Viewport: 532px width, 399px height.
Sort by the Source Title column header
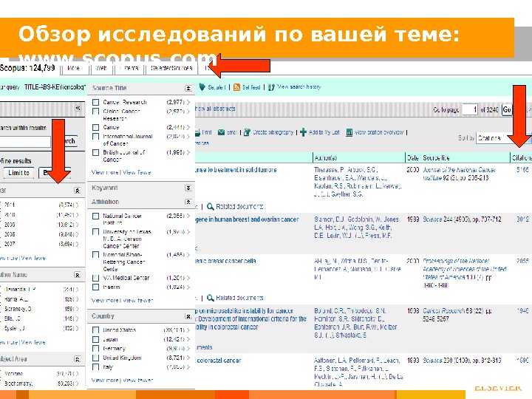(436, 158)
